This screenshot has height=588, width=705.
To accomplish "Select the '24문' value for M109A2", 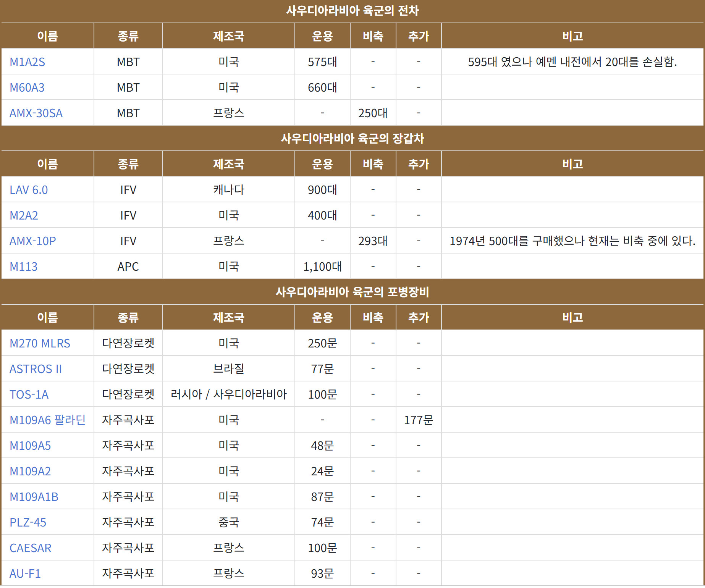I will (322, 471).
